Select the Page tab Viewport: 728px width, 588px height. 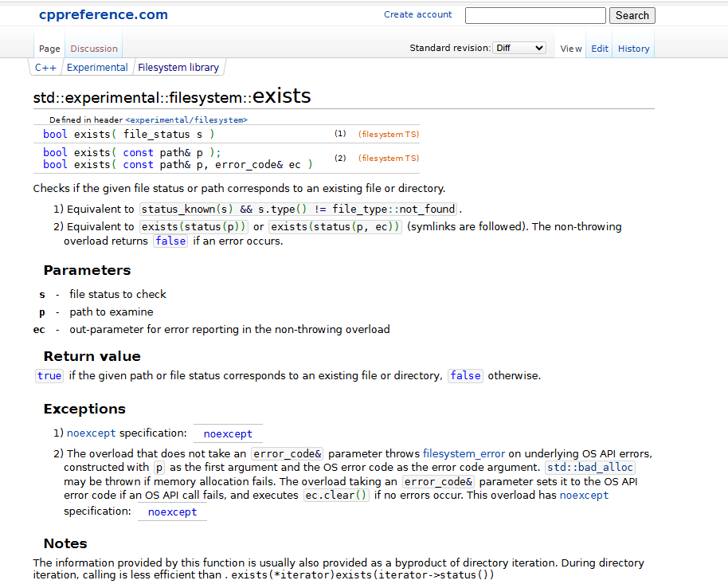click(x=49, y=49)
